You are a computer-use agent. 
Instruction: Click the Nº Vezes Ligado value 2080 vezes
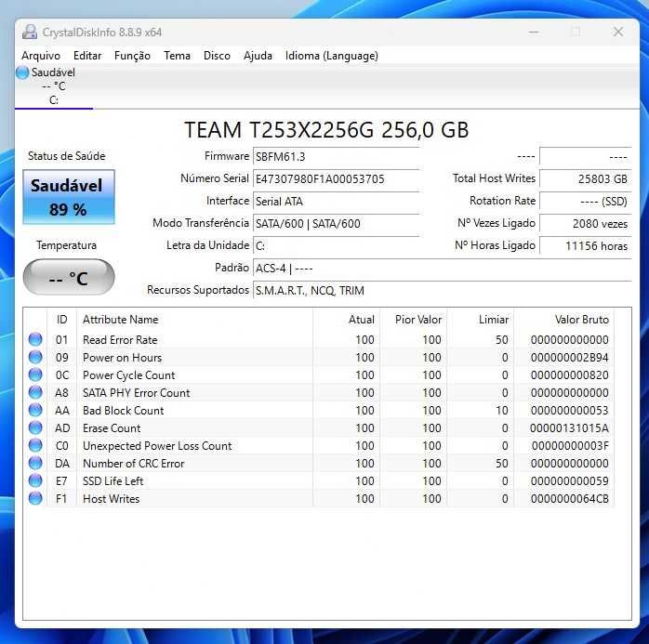[586, 224]
